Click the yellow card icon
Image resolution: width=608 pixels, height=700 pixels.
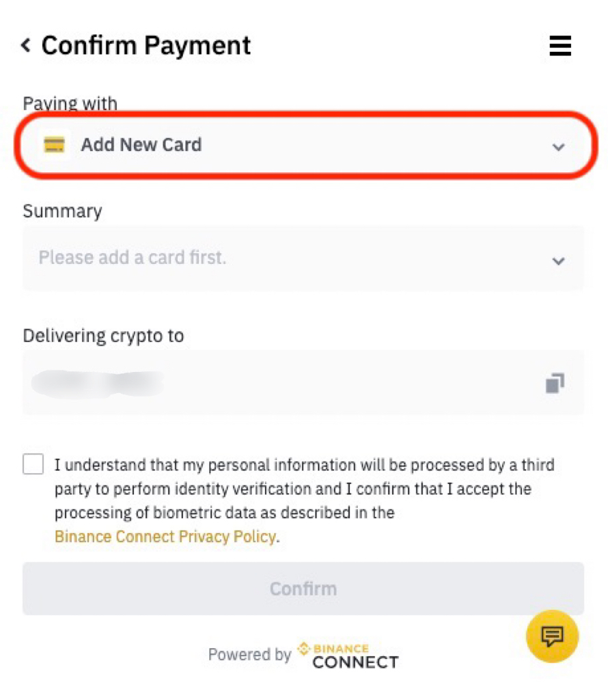coord(54,145)
